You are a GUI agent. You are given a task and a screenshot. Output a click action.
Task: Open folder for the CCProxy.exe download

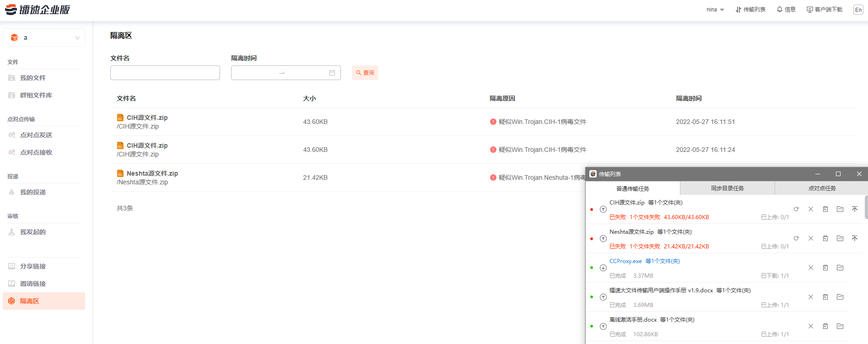pos(840,268)
